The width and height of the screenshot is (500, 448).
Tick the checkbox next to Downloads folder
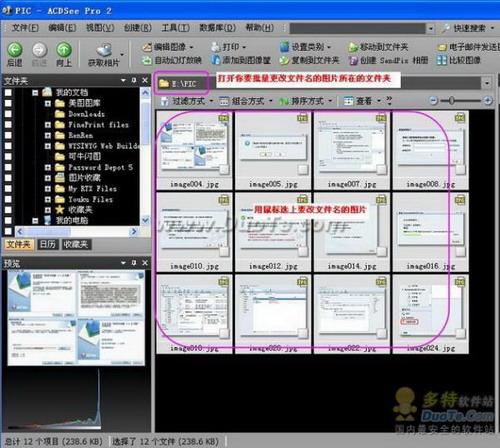click(x=8, y=114)
